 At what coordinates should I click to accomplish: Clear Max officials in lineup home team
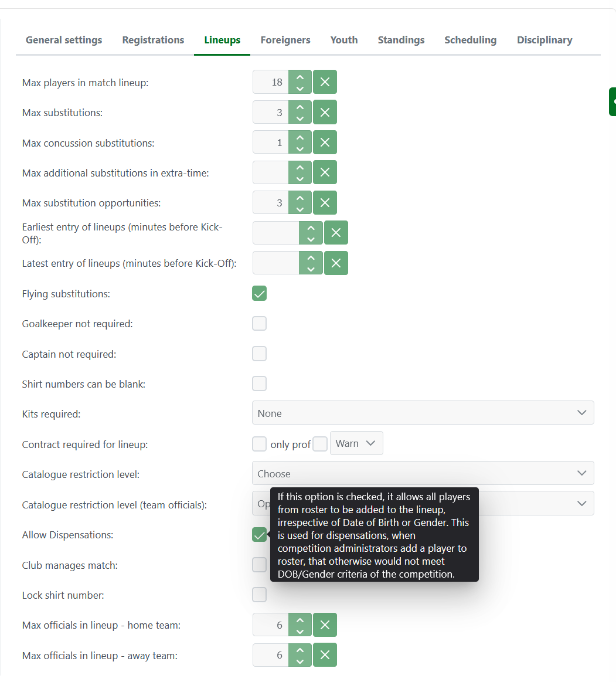pos(325,625)
